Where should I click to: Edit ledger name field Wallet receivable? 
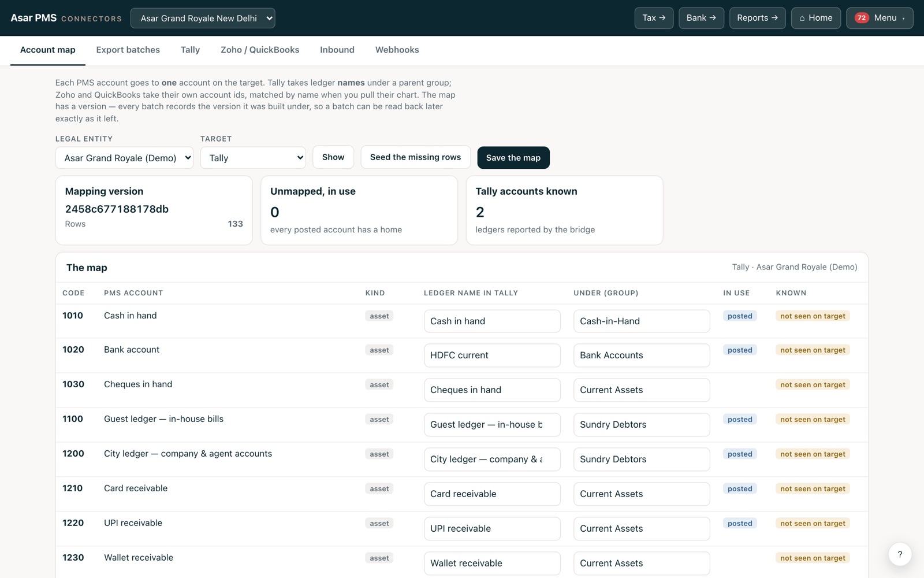[x=492, y=564]
